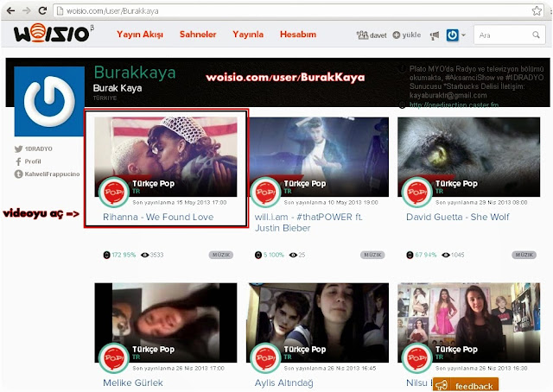Open the David Guetta - She Wolf title
The image size is (553, 392).
click(x=457, y=217)
